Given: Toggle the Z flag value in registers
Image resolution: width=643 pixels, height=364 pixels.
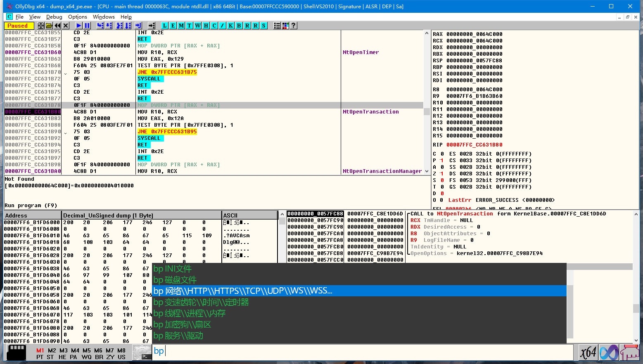Looking at the screenshot, I should pos(442,174).
